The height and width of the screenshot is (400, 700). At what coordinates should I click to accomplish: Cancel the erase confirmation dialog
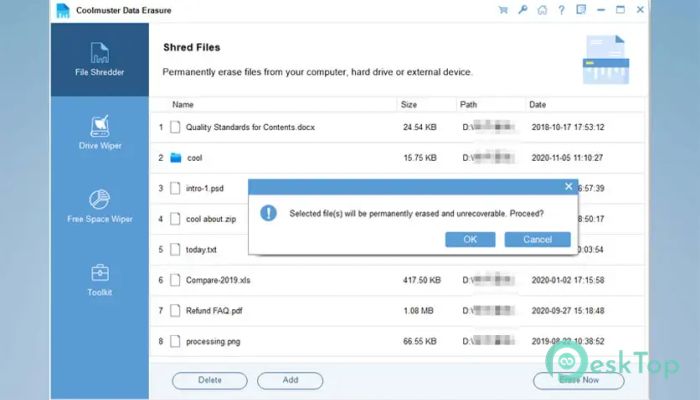[537, 239]
